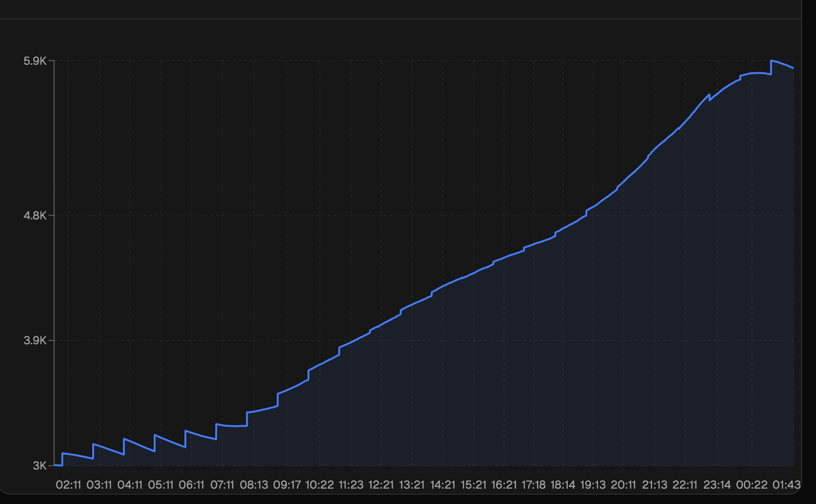Click the 21:13 time axis label
The height and width of the screenshot is (504, 816).
(x=654, y=485)
